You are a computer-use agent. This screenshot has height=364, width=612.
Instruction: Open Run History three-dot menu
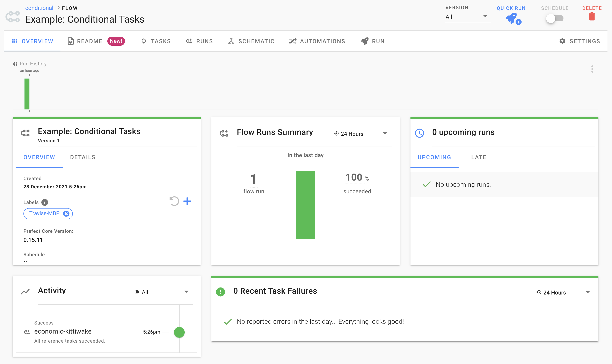[x=592, y=69]
